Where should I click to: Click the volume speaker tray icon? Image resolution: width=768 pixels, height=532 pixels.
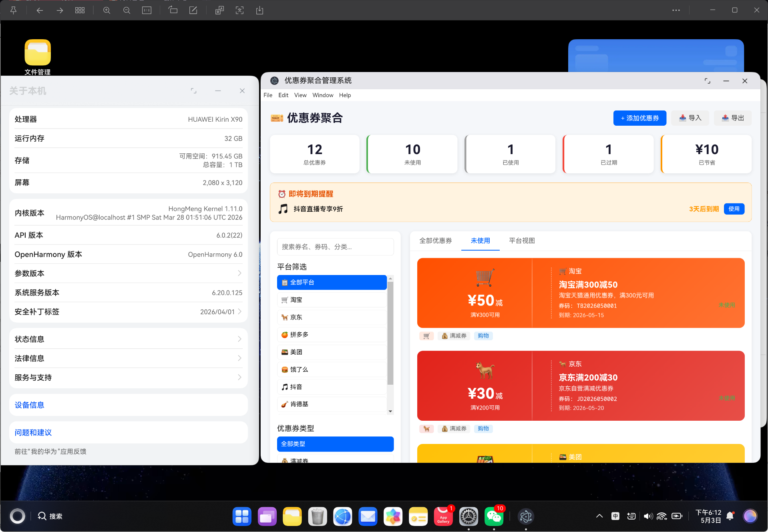[x=648, y=516]
